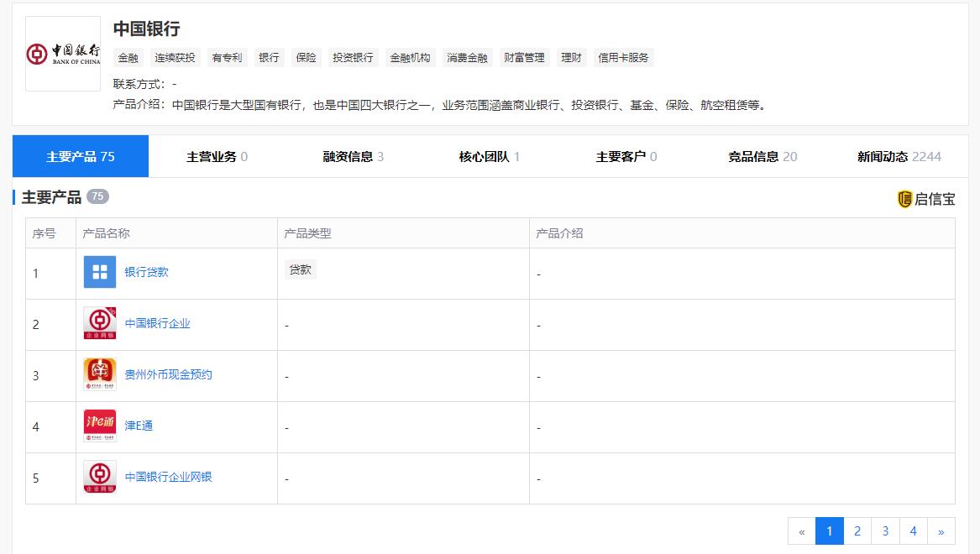The width and height of the screenshot is (980, 554).
Task: Switch to the 主要产品 75 tab
Action: pos(81,156)
